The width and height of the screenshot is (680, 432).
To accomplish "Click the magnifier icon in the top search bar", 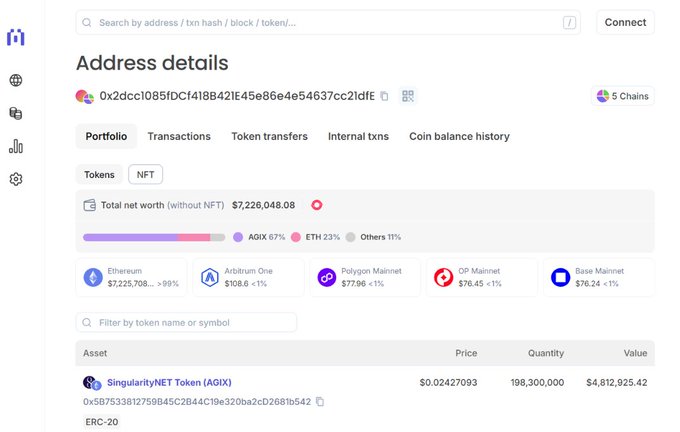I will click(x=87, y=23).
